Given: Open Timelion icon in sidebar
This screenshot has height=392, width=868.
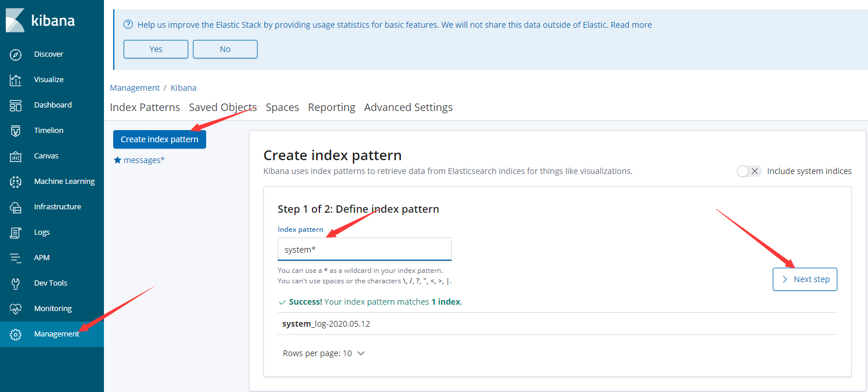Looking at the screenshot, I should coord(16,131).
